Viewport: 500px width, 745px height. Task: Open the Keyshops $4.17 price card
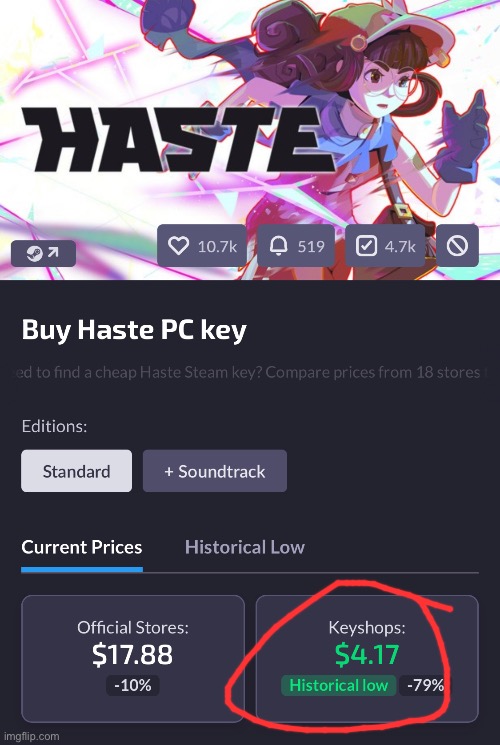click(367, 659)
